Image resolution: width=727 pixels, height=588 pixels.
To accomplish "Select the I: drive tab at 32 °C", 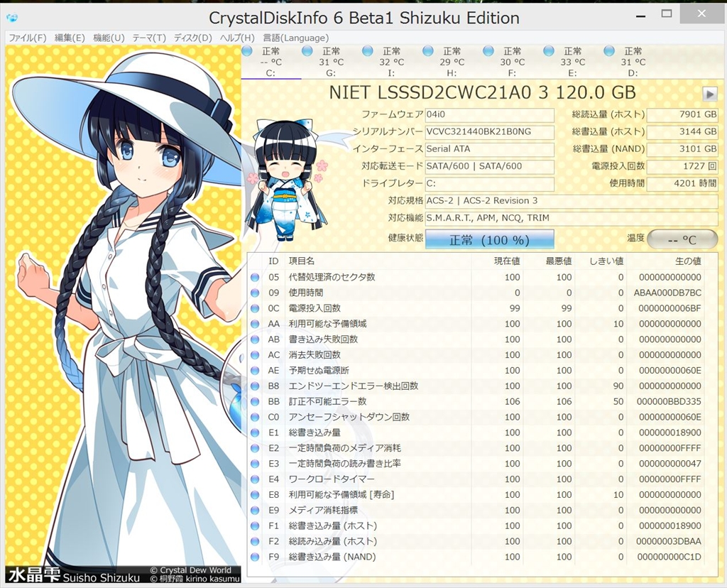I will tap(391, 62).
